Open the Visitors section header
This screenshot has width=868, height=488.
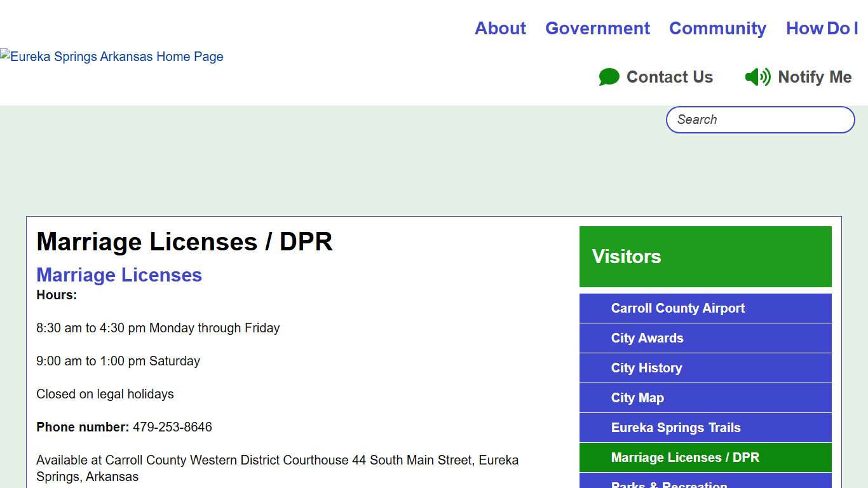coord(627,257)
